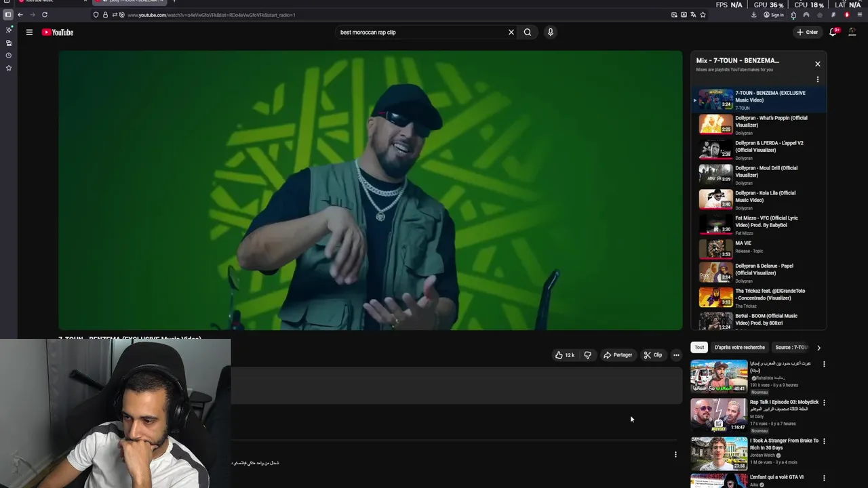This screenshot has width=868, height=488.
Task: Open more actions ellipsis beside Clip
Action: click(676, 355)
